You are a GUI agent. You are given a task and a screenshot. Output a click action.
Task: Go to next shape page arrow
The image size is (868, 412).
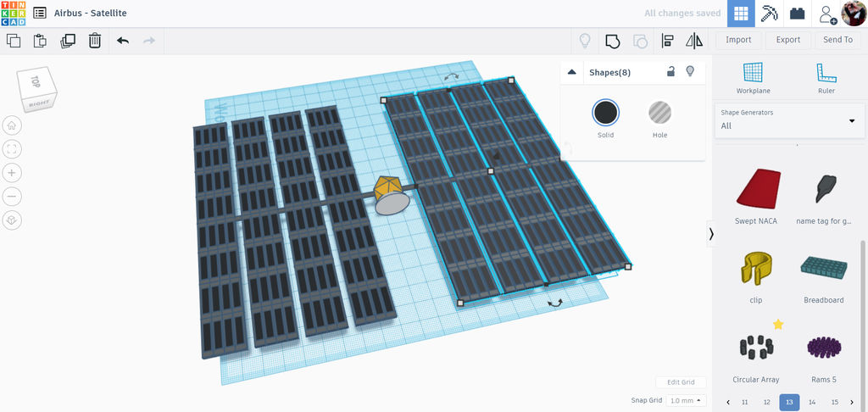(x=851, y=402)
